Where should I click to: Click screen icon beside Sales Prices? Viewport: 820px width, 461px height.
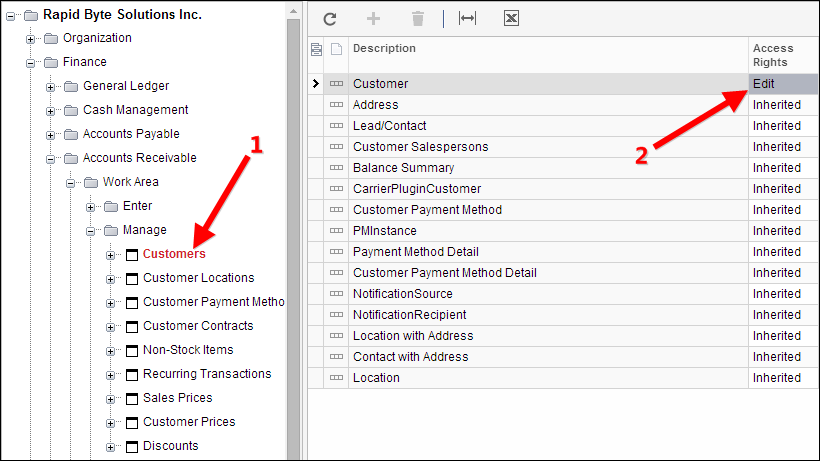132,399
